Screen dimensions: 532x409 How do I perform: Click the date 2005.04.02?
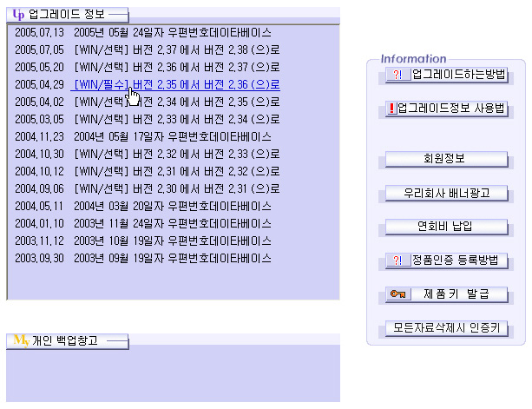[39, 102]
